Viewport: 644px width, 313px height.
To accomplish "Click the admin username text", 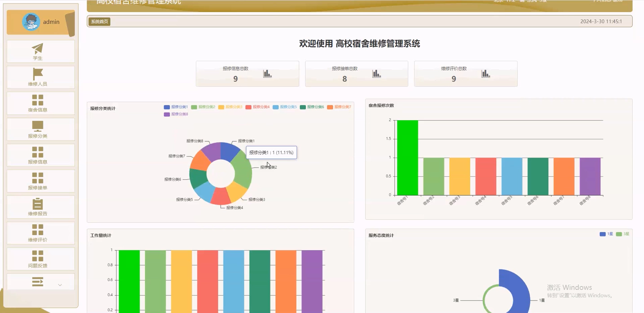I will pyautogui.click(x=51, y=22).
